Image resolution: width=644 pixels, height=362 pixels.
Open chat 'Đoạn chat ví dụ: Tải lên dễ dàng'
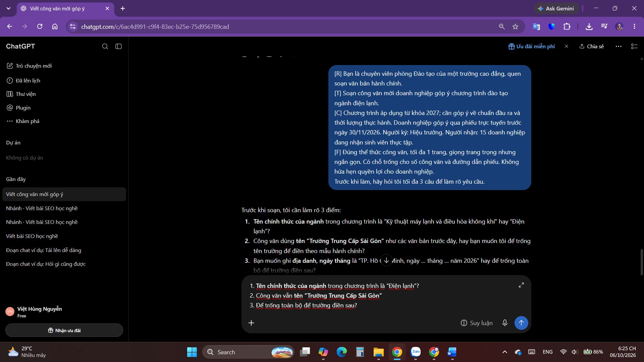tap(64, 250)
